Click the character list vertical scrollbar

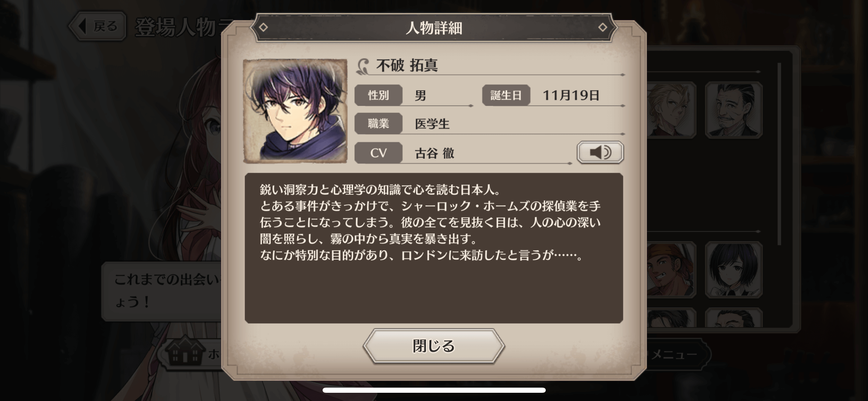coord(779,154)
